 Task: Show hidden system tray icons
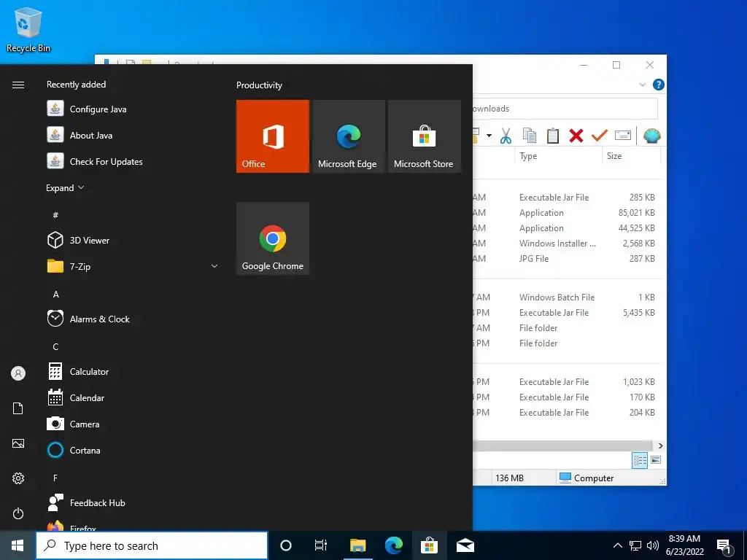coord(617,545)
